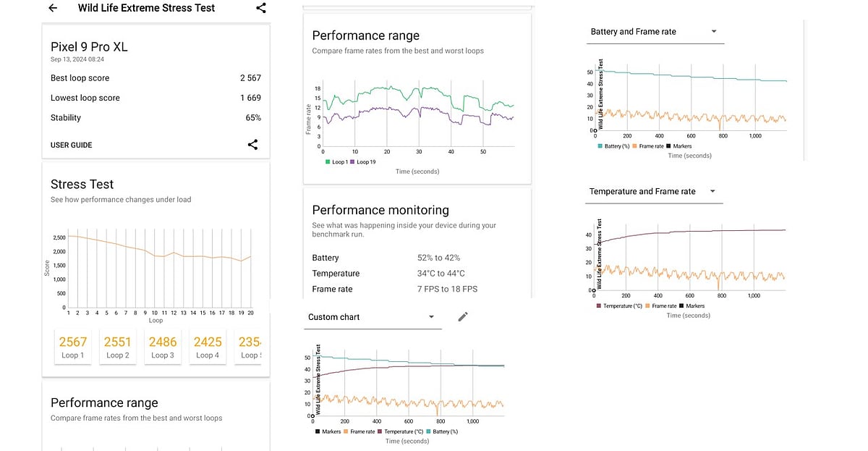
Task: Click Markers legend icon in Custom chart
Action: coord(318,431)
